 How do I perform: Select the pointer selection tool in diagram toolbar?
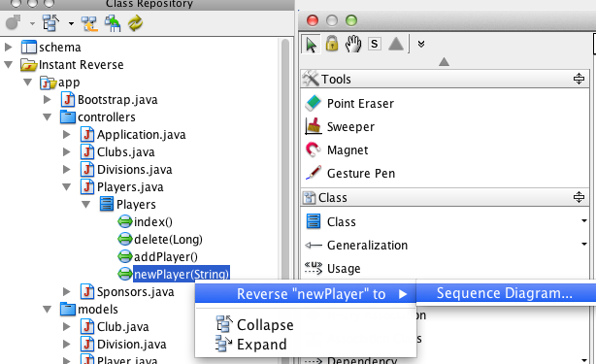(x=311, y=45)
